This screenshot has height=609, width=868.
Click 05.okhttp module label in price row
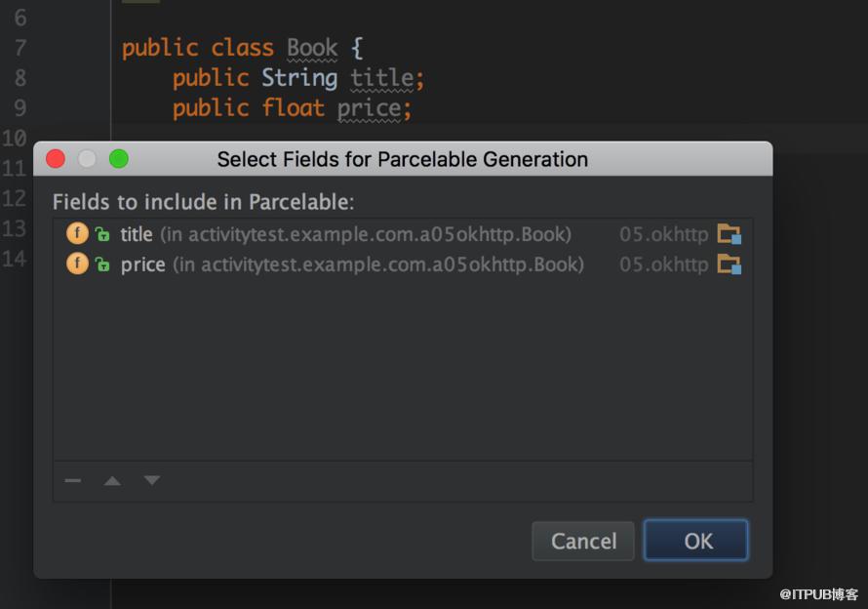coord(664,264)
